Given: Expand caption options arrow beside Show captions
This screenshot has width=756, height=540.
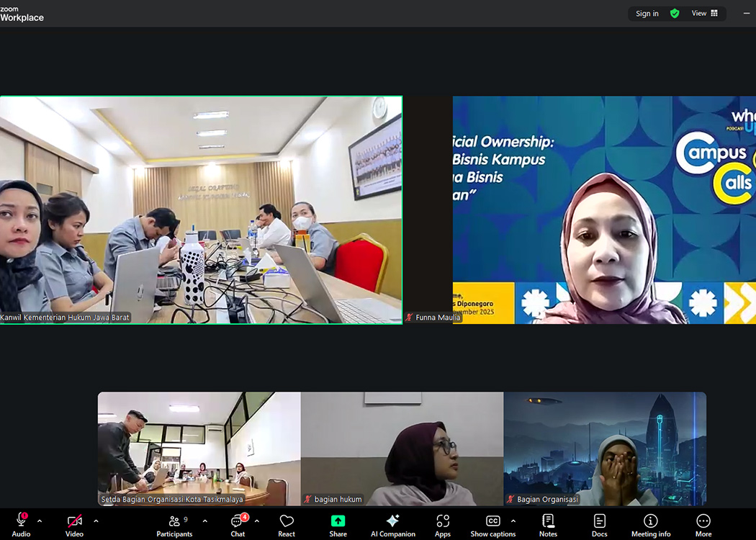Looking at the screenshot, I should click(513, 521).
